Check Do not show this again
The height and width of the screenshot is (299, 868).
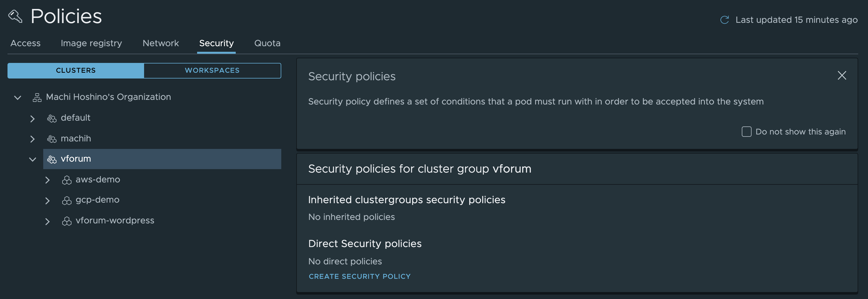pos(746,132)
